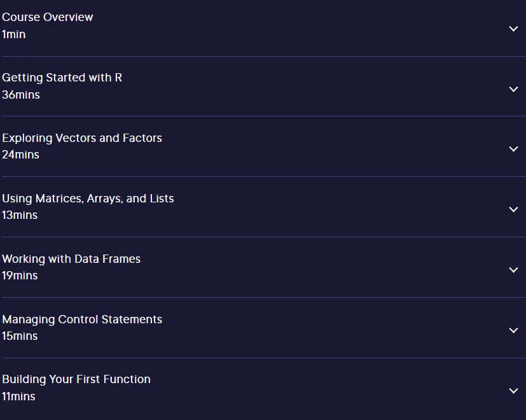Select the Getting Started with R title

pos(62,78)
